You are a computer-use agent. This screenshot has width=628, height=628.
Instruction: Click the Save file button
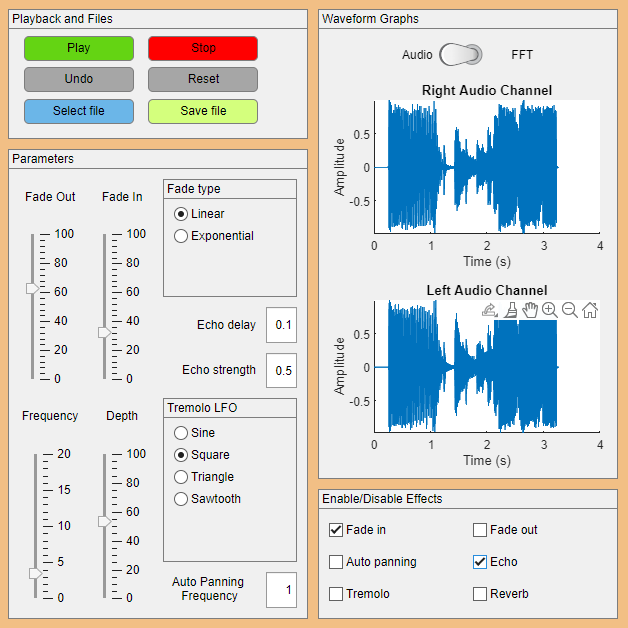203,111
